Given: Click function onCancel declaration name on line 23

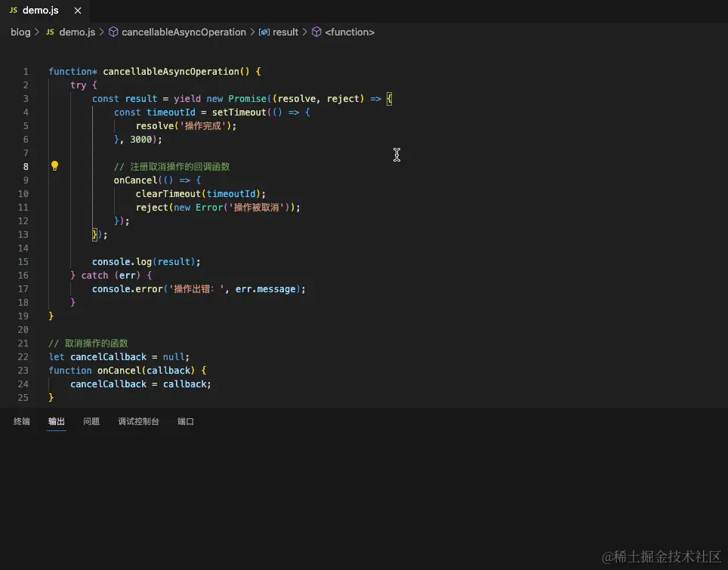Looking at the screenshot, I should pyautogui.click(x=119, y=371).
